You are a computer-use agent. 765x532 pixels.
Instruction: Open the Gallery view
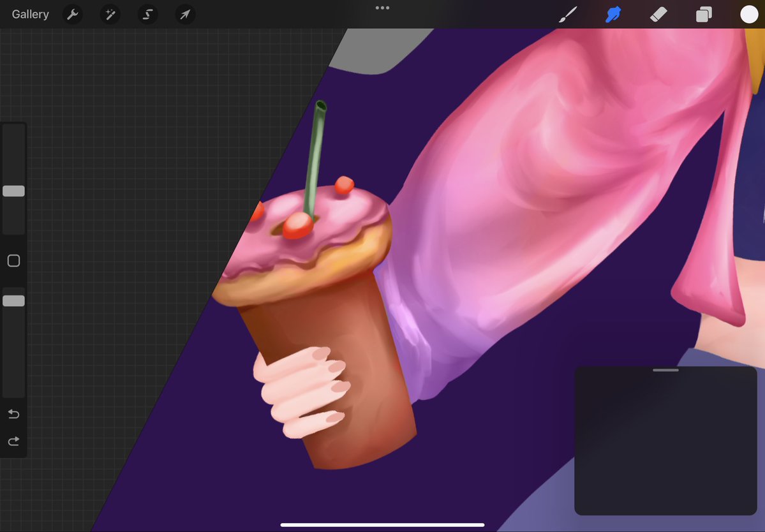click(30, 14)
